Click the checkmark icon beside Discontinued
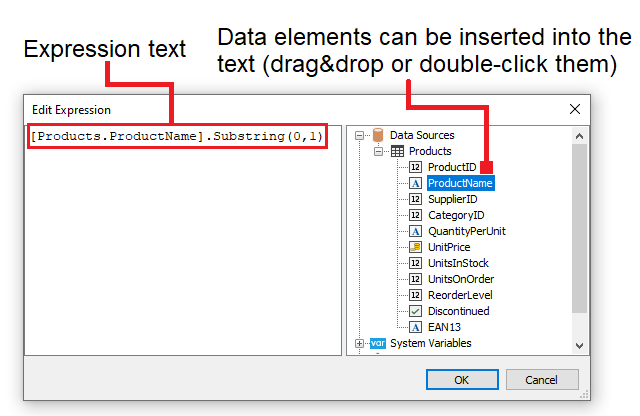 tap(416, 311)
